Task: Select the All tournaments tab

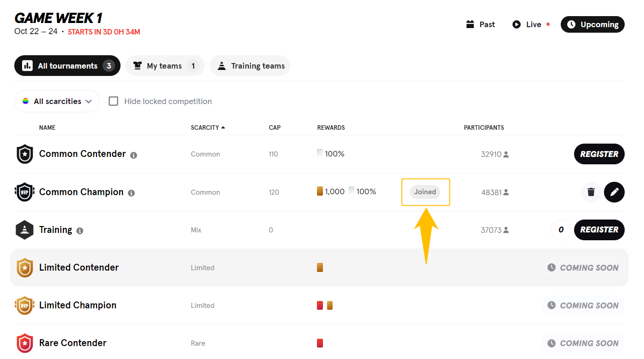Action: pyautogui.click(x=67, y=66)
